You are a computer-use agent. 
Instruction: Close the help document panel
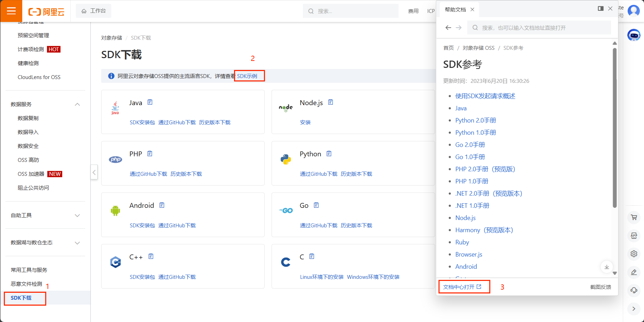pyautogui.click(x=610, y=8)
